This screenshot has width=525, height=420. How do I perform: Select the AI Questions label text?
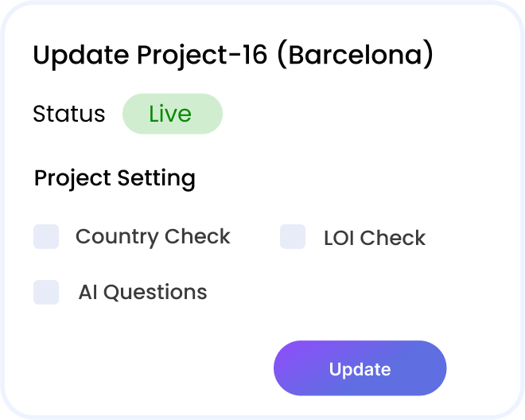click(142, 292)
